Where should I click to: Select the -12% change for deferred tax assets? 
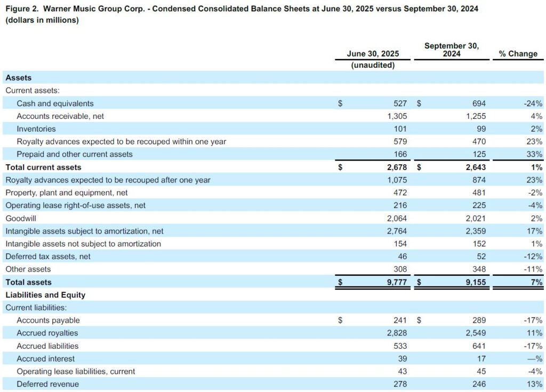pyautogui.click(x=533, y=257)
